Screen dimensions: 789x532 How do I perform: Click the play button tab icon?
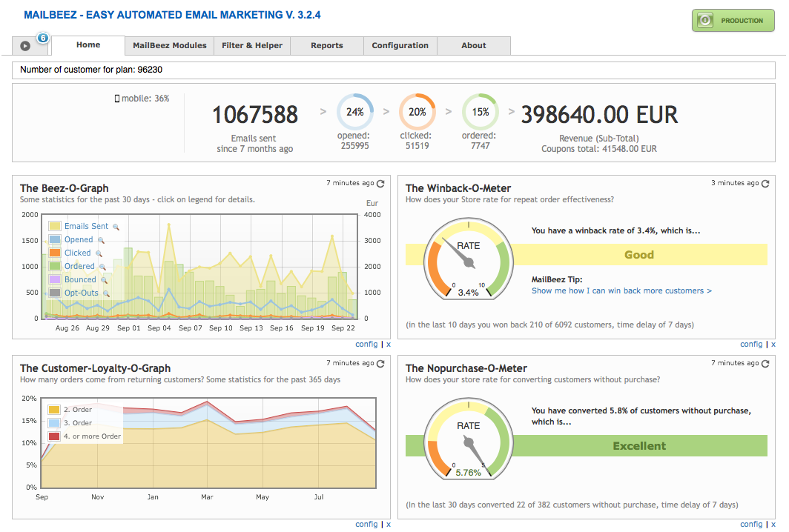[x=25, y=46]
